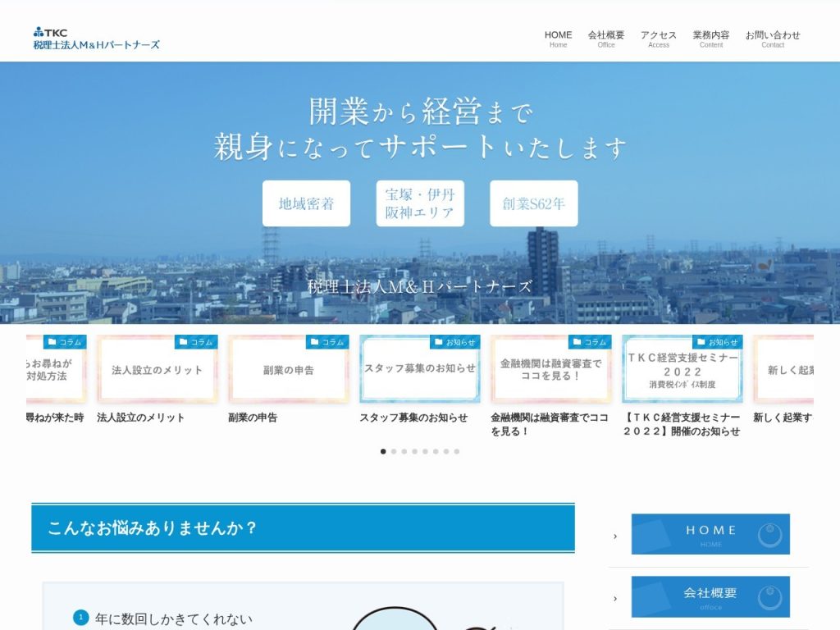
Task: Click the circle icon on the 会社概要 sidebar banner
Action: coord(769,597)
